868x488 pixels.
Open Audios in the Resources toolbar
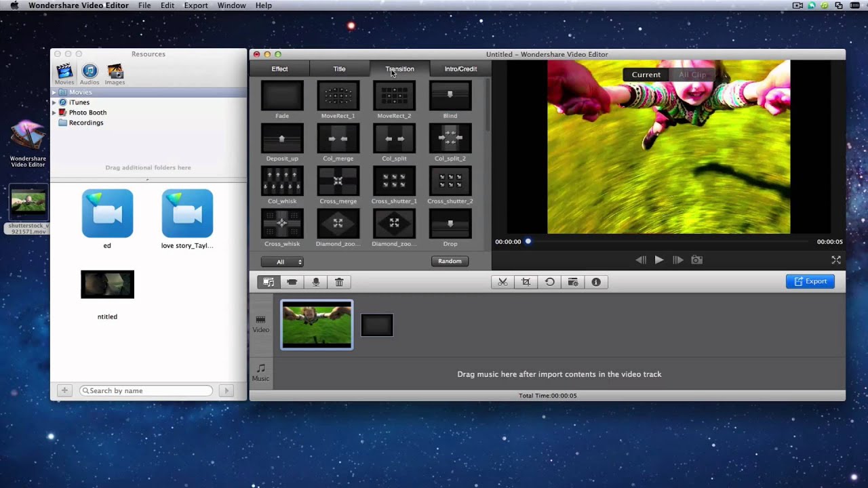pyautogui.click(x=90, y=74)
